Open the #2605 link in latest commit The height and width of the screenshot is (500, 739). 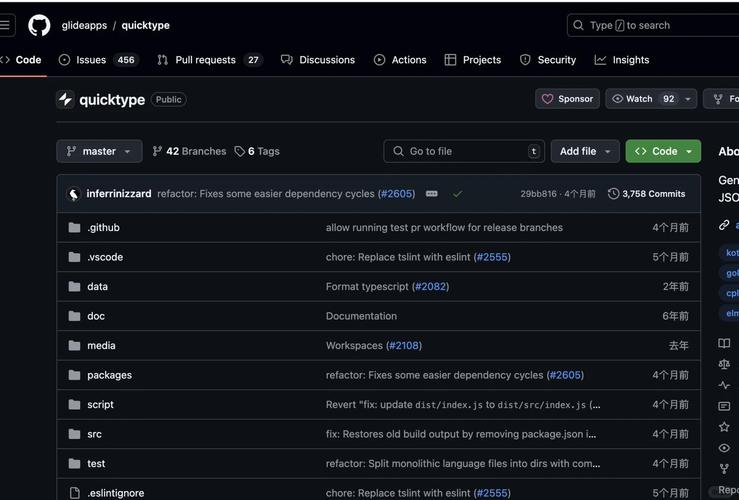pos(397,194)
